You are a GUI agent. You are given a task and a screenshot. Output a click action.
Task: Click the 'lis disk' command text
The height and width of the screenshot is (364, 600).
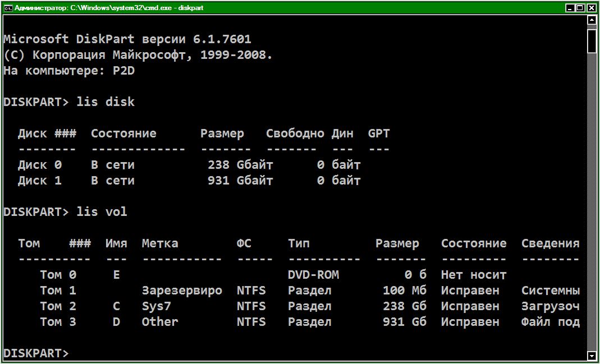point(106,102)
